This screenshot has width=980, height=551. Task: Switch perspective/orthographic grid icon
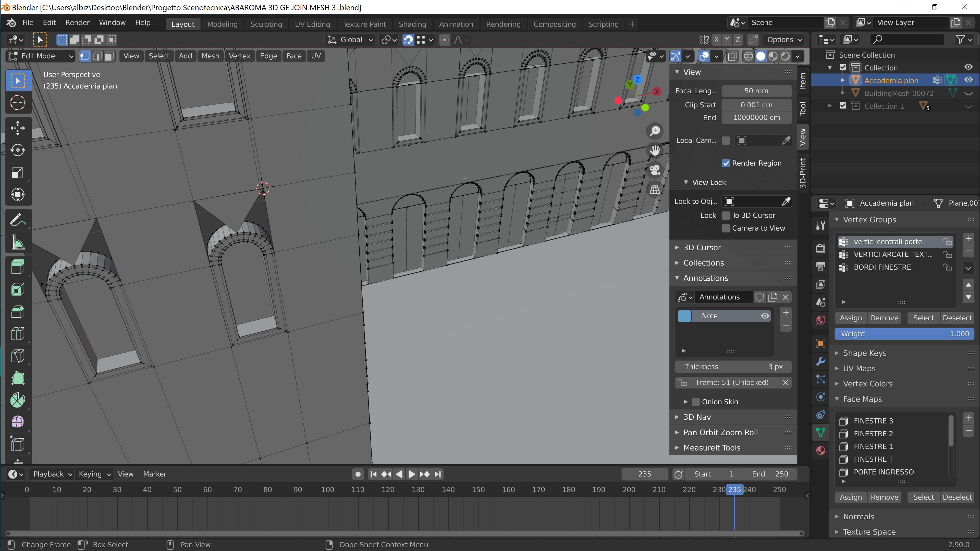655,189
